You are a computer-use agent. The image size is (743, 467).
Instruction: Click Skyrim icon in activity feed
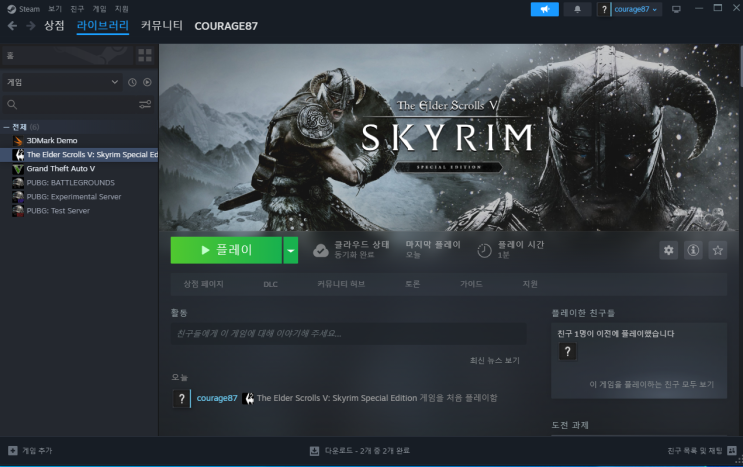(x=248, y=398)
